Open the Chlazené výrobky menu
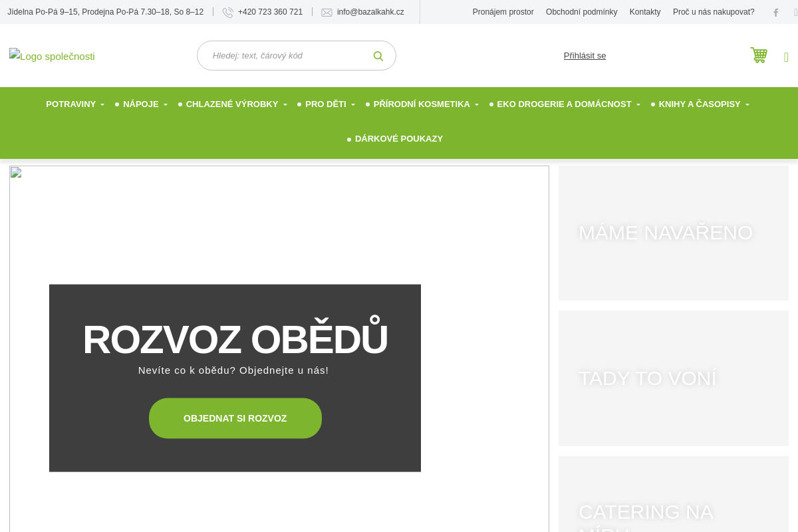 point(236,104)
